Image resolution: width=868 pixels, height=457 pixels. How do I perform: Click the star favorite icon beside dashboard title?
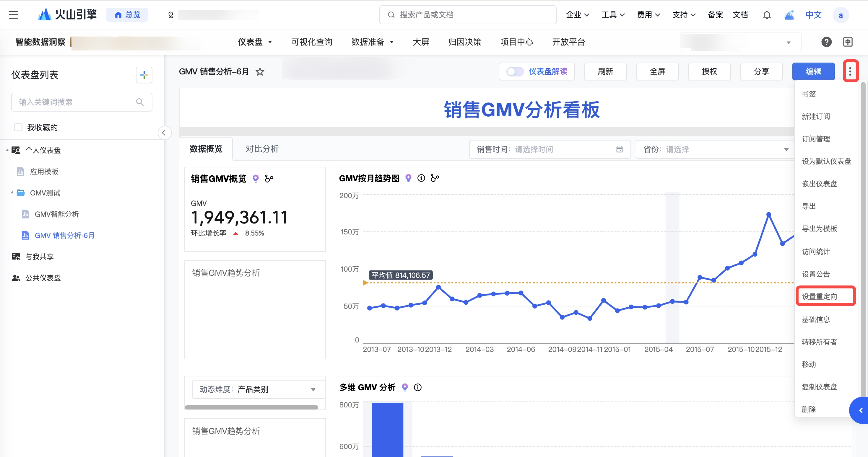pos(260,72)
